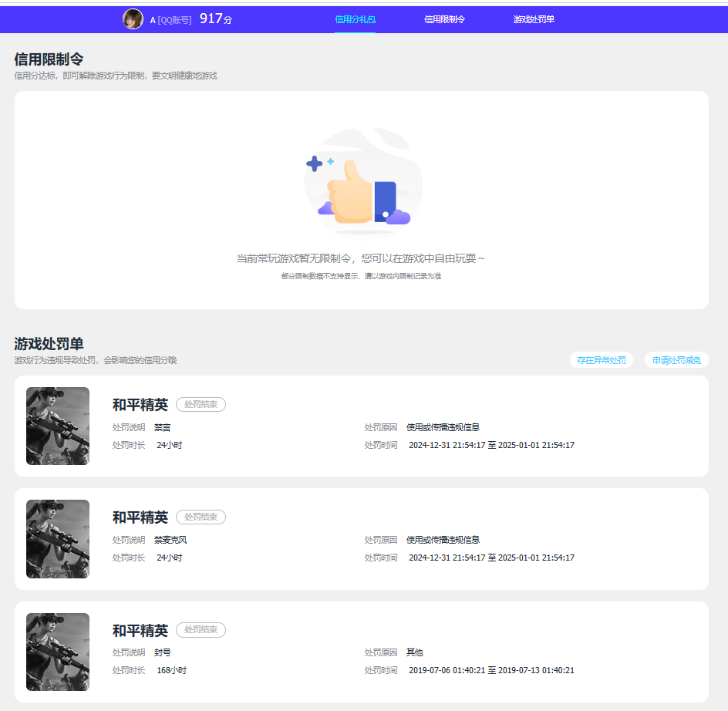The height and width of the screenshot is (711, 728).
Task: Select 和平精英 title on the 封号 card
Action: click(140, 630)
